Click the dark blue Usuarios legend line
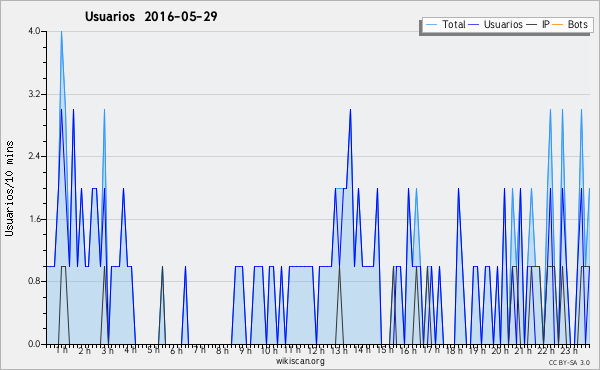Screen dimensions: 600x370 [474, 25]
